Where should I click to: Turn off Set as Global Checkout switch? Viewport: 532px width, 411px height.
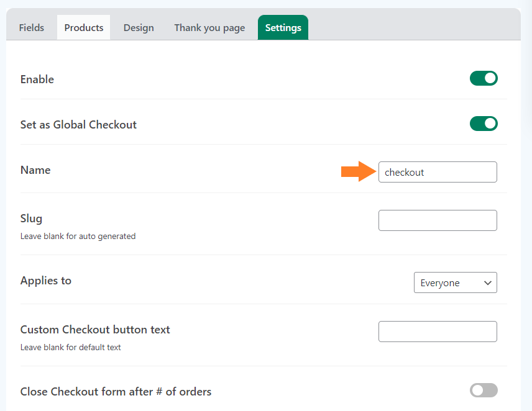coord(484,124)
